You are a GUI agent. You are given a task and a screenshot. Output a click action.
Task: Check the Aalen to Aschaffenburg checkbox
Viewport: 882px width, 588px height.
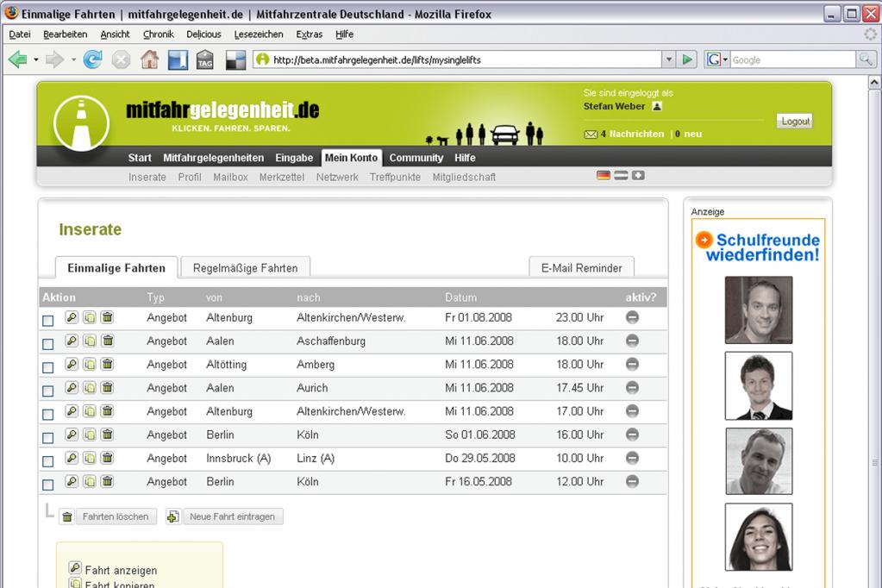click(48, 344)
